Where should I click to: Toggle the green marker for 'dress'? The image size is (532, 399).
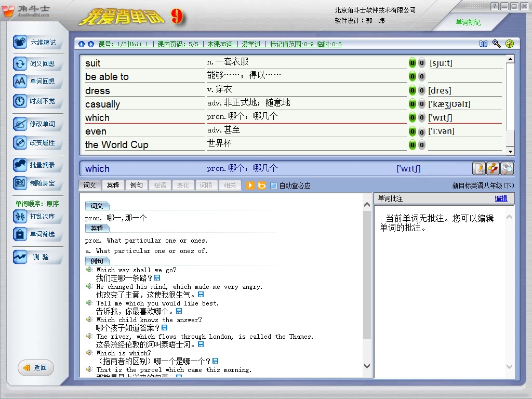coord(412,90)
